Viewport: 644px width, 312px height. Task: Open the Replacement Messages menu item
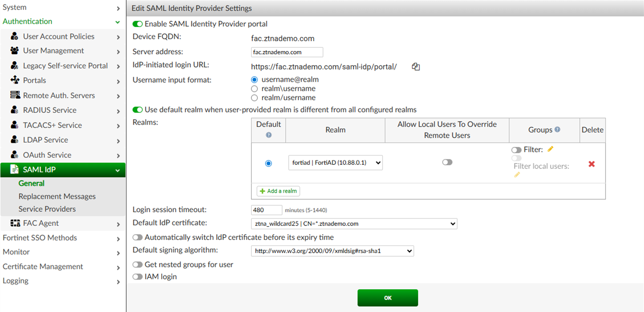click(x=57, y=196)
